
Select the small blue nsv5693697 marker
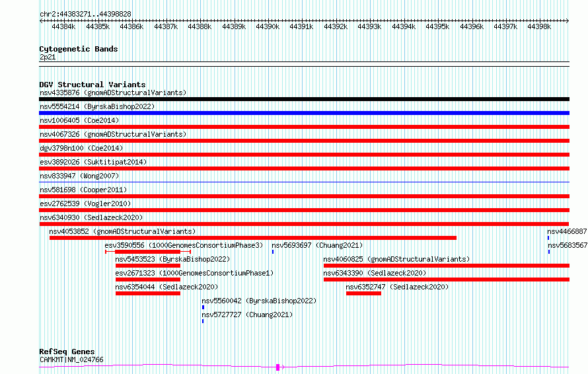tap(273, 252)
